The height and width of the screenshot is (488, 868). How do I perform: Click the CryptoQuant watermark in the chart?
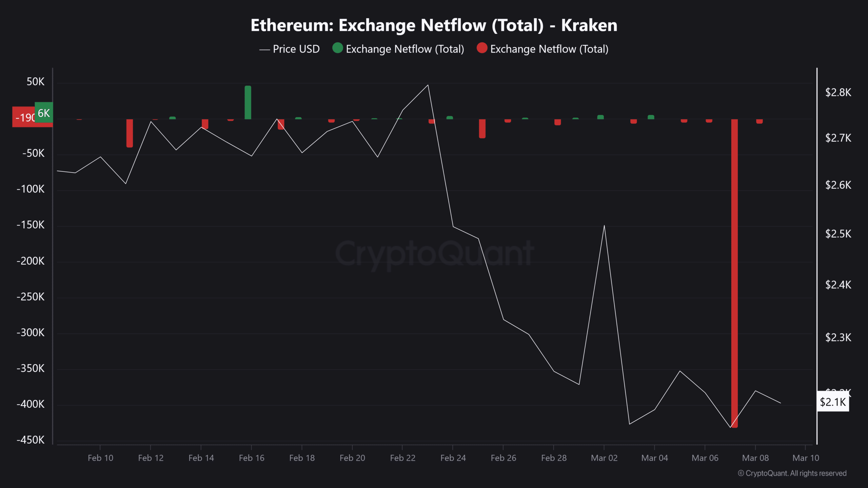435,253
